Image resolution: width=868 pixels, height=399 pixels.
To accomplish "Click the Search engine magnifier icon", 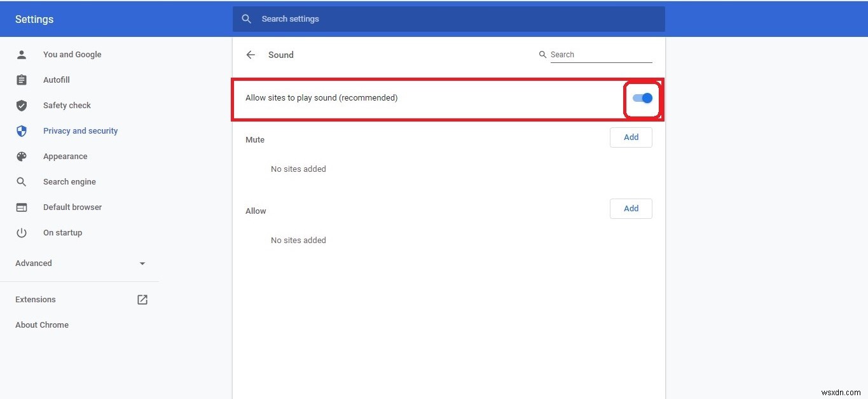I will click(x=21, y=181).
